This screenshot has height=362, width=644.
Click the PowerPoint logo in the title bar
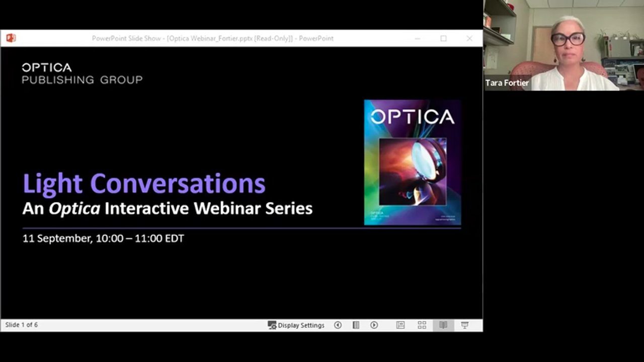click(11, 38)
